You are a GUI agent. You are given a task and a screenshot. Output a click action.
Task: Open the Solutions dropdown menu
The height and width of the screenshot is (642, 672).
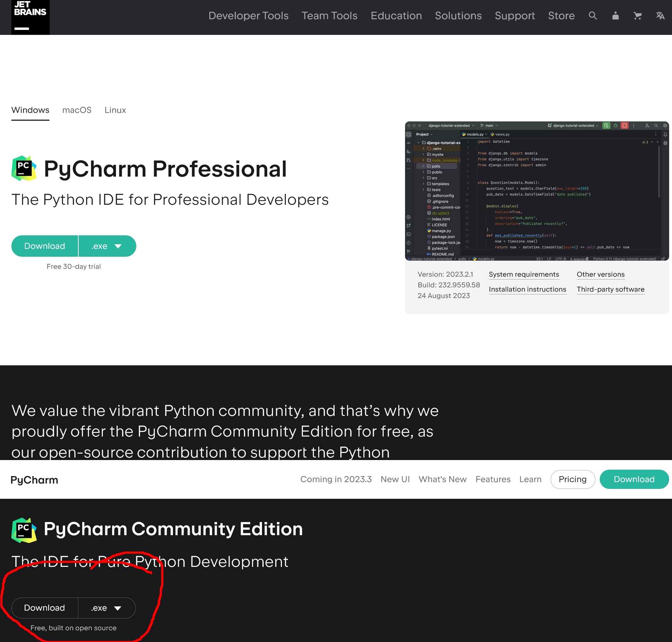click(x=458, y=16)
